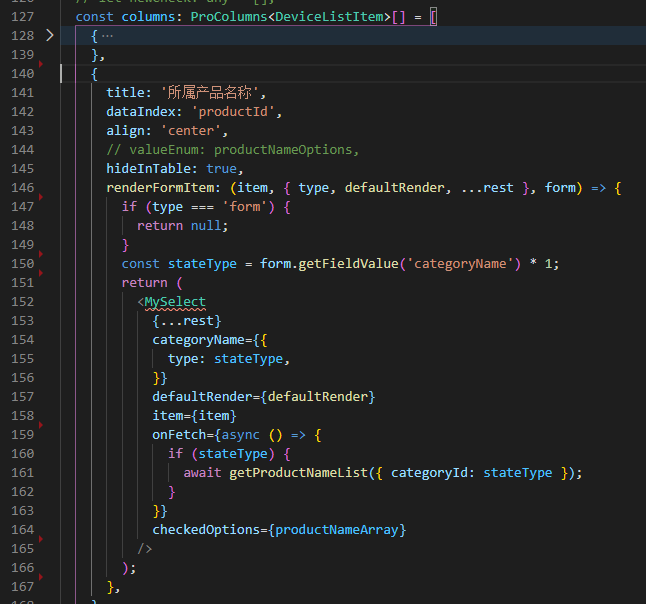Click the opening bracket ending line 127
The image size is (646, 604).
[x=433, y=17]
